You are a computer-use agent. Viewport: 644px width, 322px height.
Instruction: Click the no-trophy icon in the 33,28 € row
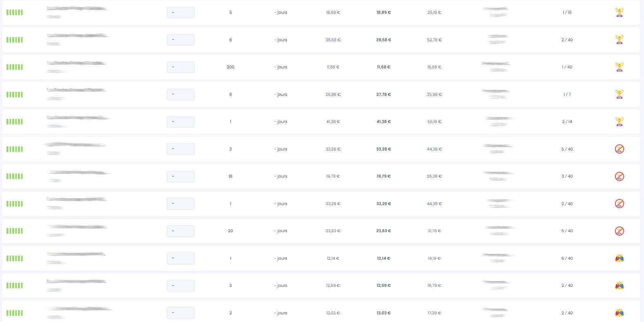pos(620,149)
